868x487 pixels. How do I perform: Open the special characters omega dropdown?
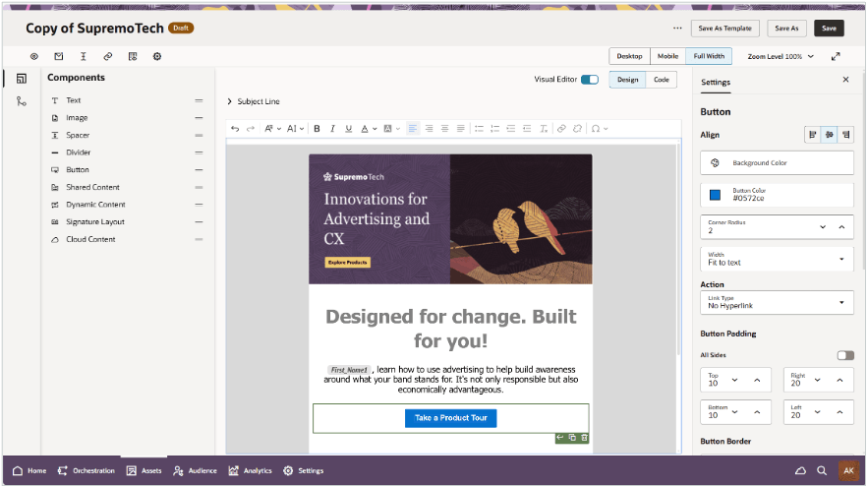(x=600, y=129)
